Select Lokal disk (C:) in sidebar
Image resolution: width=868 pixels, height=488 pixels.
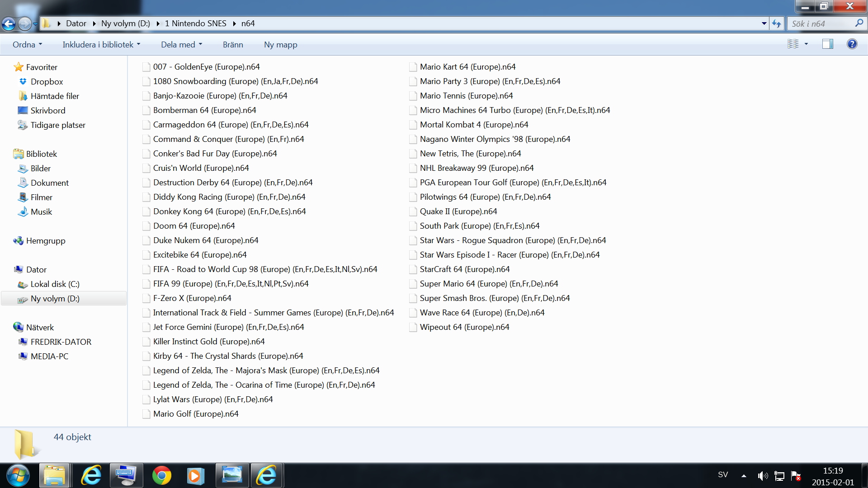[55, 284]
